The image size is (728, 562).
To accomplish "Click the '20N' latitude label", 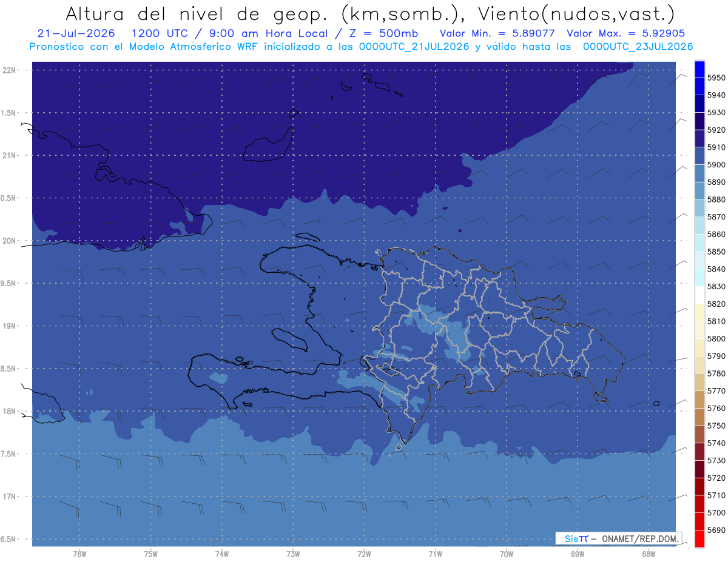I will [9, 241].
